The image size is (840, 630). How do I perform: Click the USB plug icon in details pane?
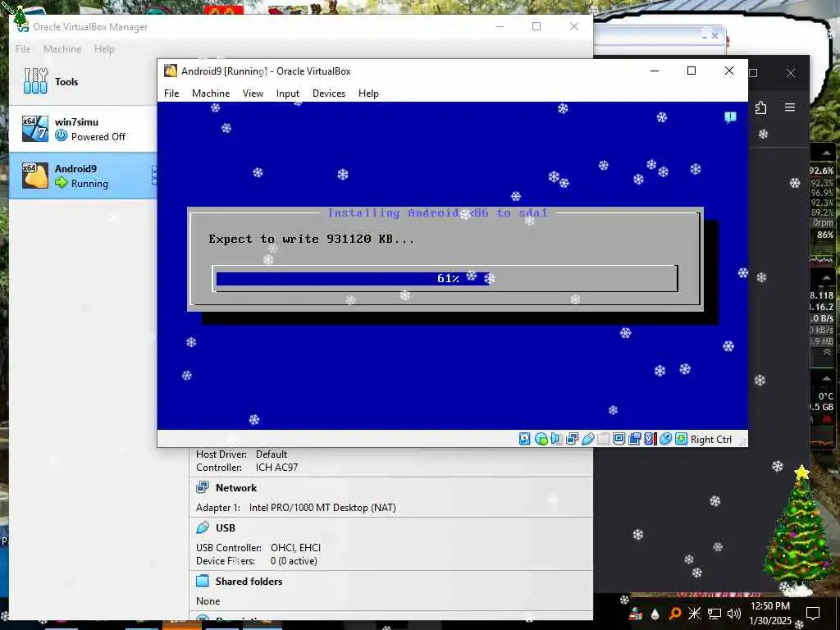pyautogui.click(x=203, y=527)
